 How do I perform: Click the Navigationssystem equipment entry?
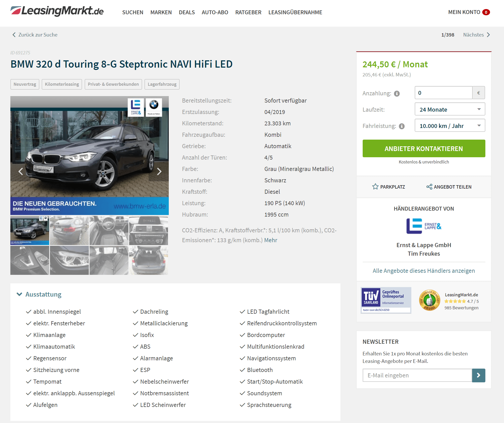point(271,358)
